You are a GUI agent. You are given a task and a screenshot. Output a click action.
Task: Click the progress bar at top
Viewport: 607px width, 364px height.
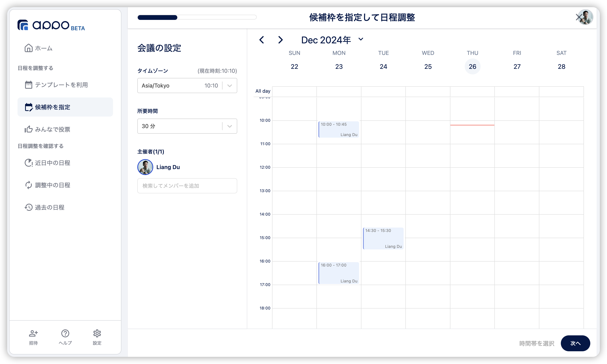point(197,18)
